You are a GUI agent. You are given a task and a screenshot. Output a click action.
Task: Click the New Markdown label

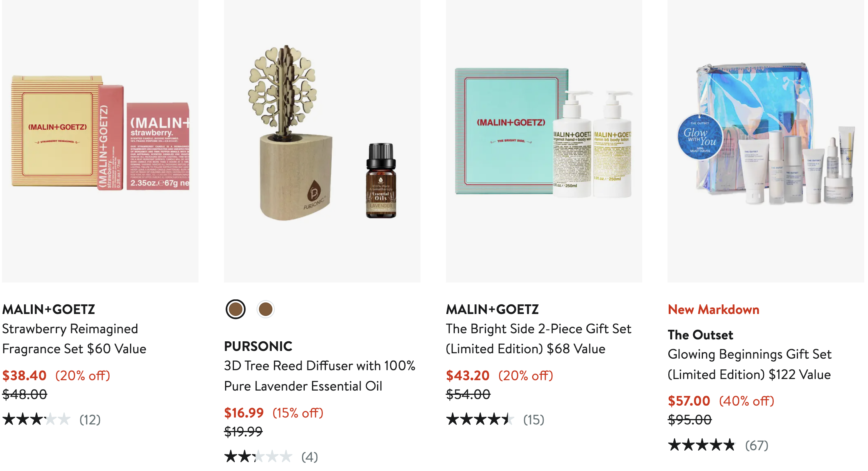pyautogui.click(x=714, y=309)
